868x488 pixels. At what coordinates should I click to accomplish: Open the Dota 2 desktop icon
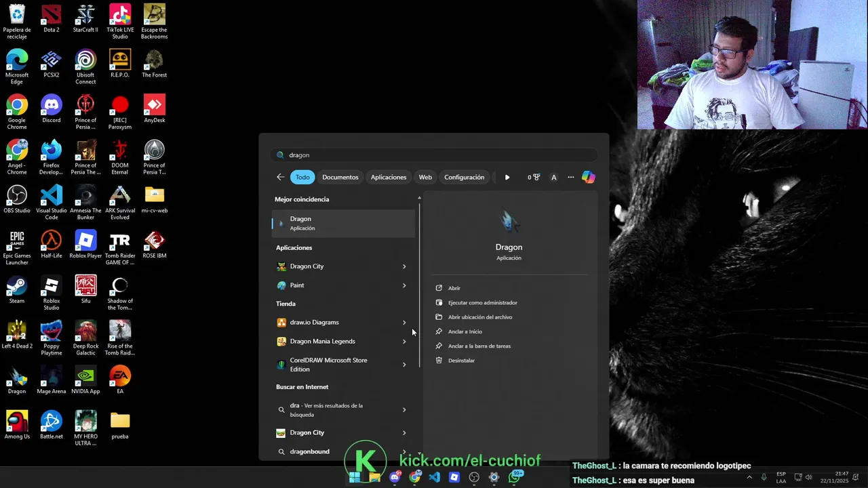(x=51, y=19)
